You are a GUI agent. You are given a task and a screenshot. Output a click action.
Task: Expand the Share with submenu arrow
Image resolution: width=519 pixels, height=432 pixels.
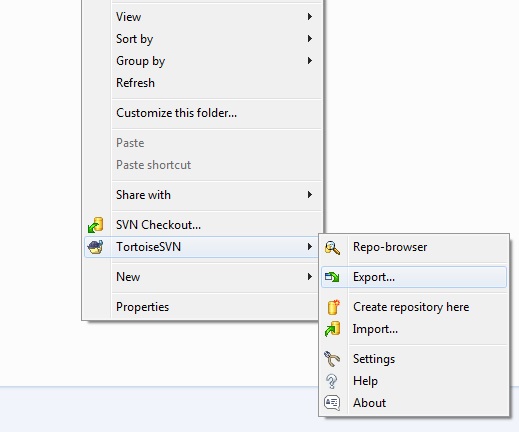point(310,195)
